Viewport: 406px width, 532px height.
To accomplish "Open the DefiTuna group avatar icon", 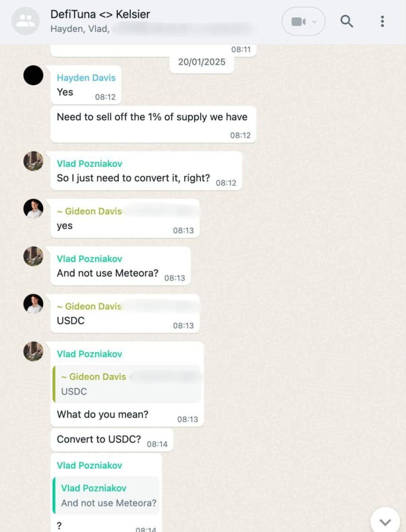I will [26, 21].
